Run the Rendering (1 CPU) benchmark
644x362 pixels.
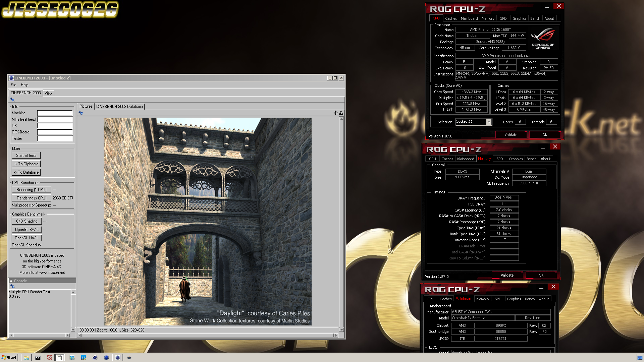click(x=32, y=190)
